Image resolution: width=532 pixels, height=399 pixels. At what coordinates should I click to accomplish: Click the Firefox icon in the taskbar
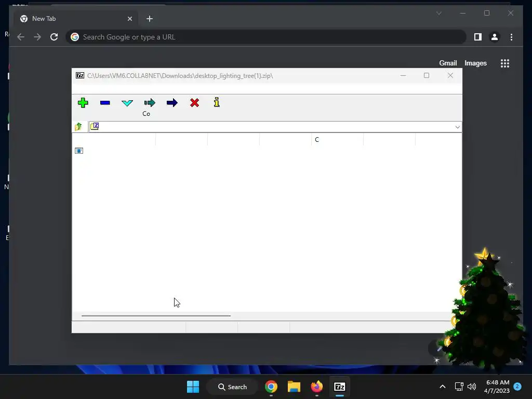tap(317, 387)
